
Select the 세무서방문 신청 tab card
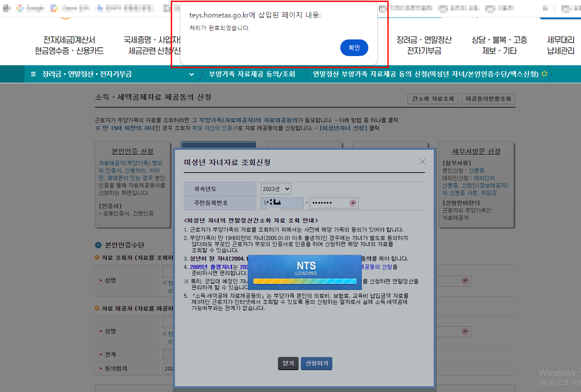coord(477,184)
